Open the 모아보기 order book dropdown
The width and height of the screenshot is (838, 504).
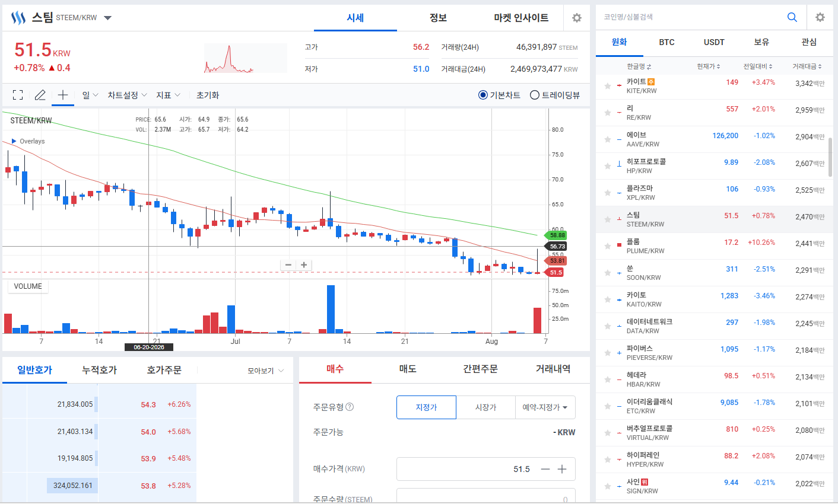[x=266, y=371]
